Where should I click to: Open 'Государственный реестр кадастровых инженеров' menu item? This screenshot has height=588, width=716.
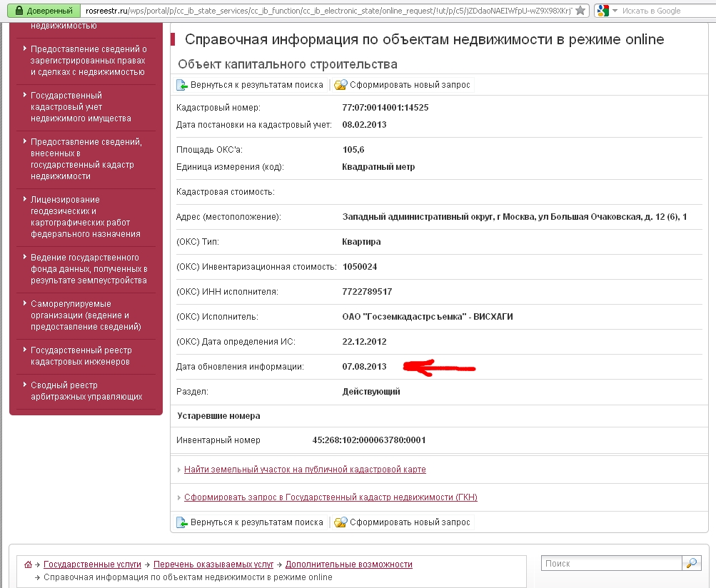[81, 356]
